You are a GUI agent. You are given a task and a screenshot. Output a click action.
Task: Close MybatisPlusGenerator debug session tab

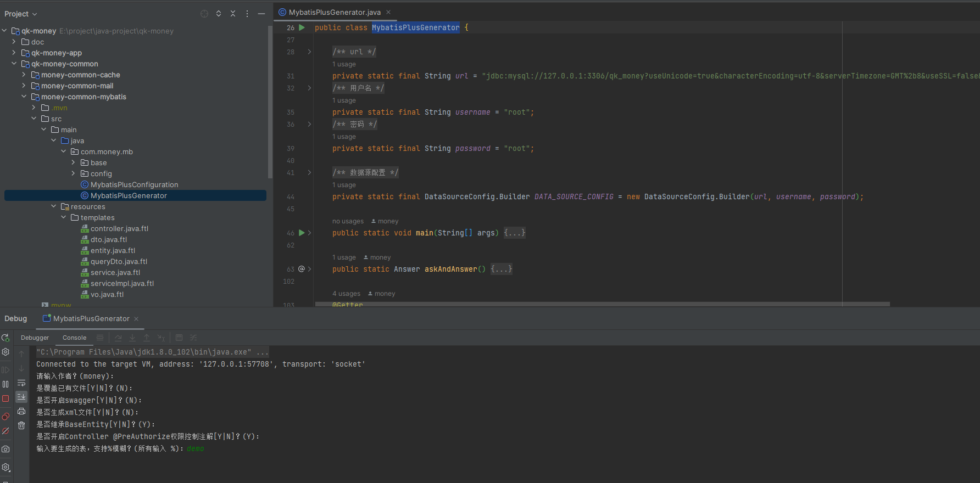coord(136,319)
